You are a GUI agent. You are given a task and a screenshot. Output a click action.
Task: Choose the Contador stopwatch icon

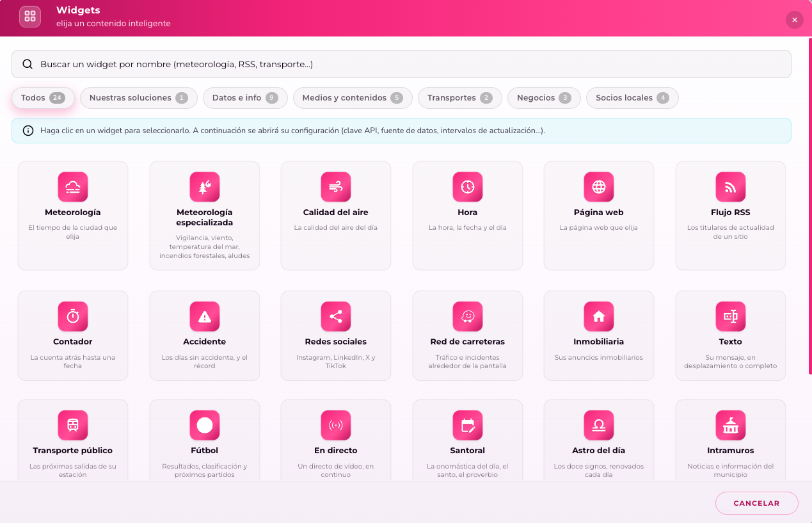(73, 316)
